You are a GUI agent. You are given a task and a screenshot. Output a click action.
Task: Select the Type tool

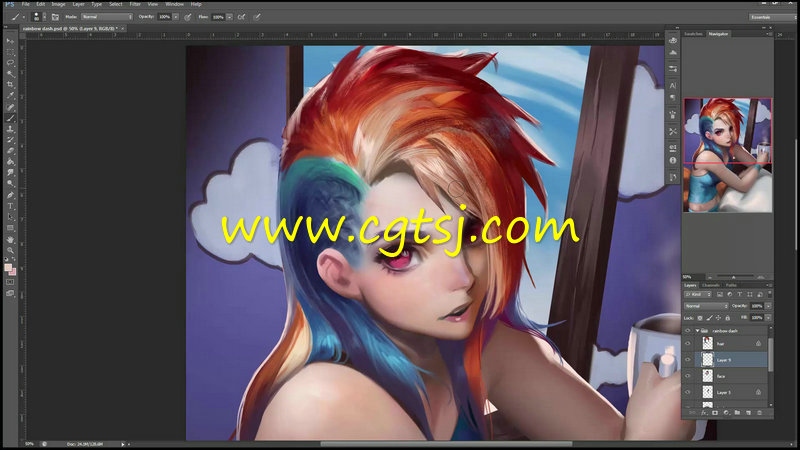pos(10,206)
